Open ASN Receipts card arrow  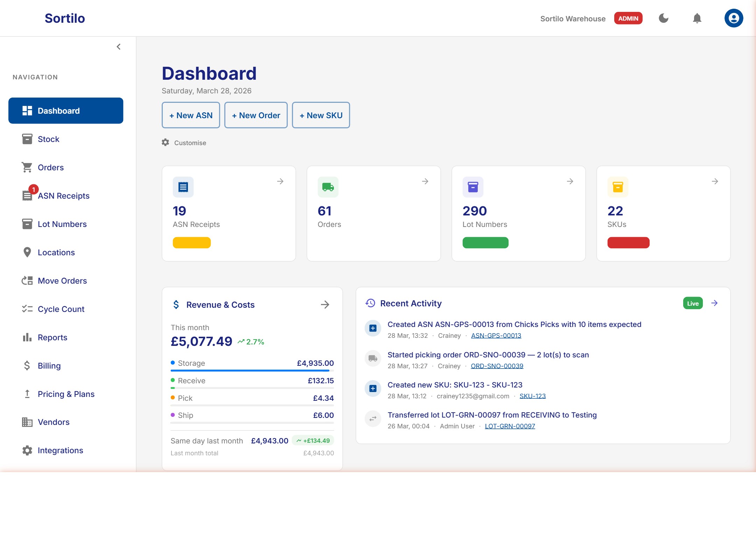(280, 181)
